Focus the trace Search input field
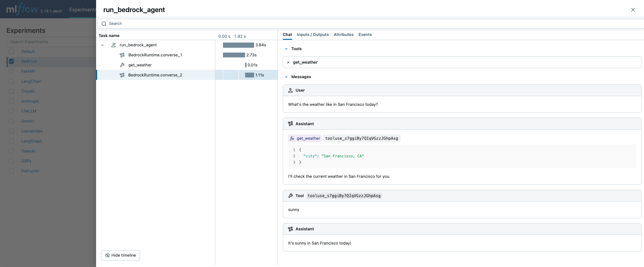644x267 pixels. point(346,24)
